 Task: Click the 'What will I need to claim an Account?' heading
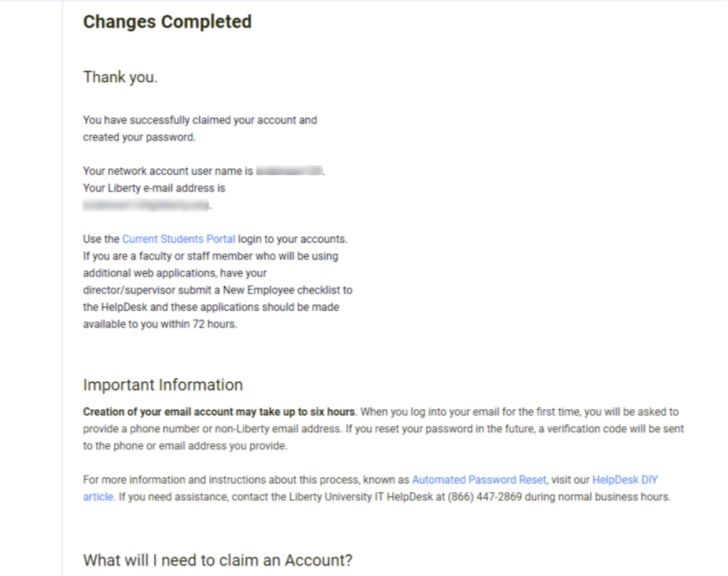pyautogui.click(x=217, y=560)
